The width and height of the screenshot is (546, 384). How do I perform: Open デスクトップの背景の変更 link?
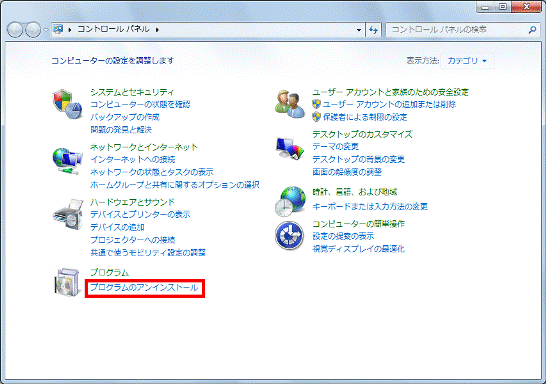tap(358, 159)
